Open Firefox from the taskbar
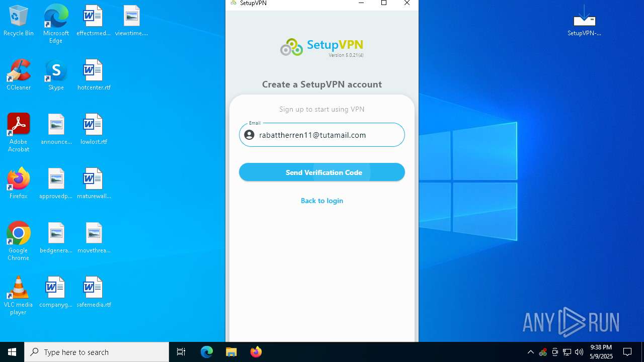Viewport: 644px width, 362px height. (x=256, y=352)
